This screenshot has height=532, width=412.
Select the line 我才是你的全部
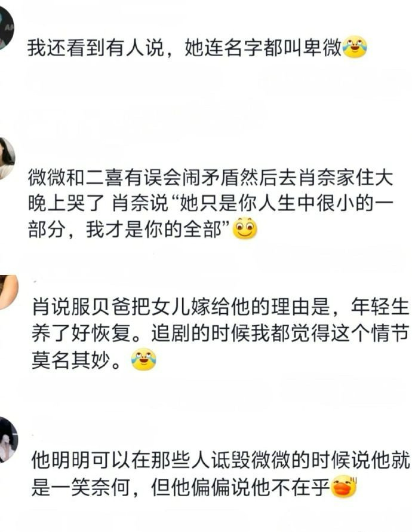(142, 229)
